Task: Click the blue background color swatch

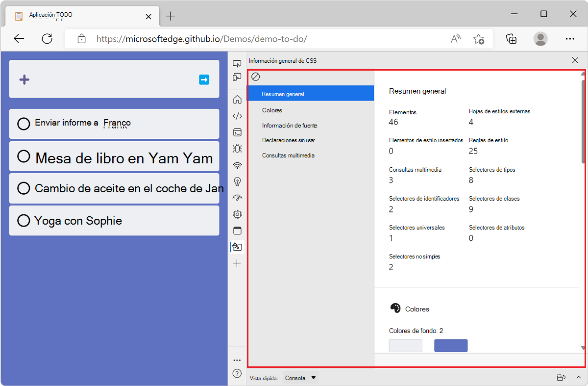Action: point(451,346)
